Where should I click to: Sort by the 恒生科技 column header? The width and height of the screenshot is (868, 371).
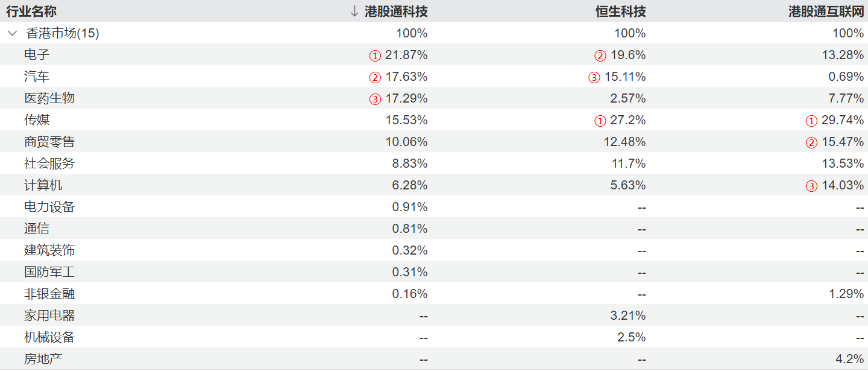click(x=626, y=11)
